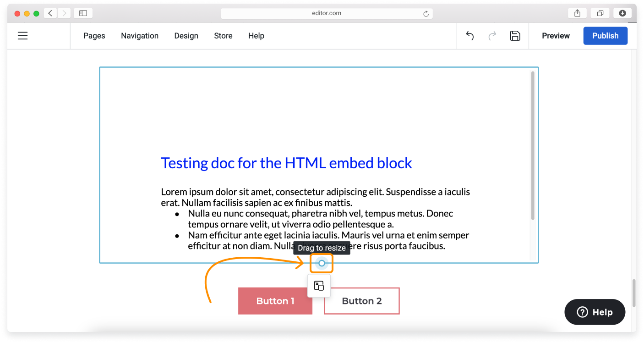Click the browser back arrow
The image size is (644, 343).
click(50, 13)
